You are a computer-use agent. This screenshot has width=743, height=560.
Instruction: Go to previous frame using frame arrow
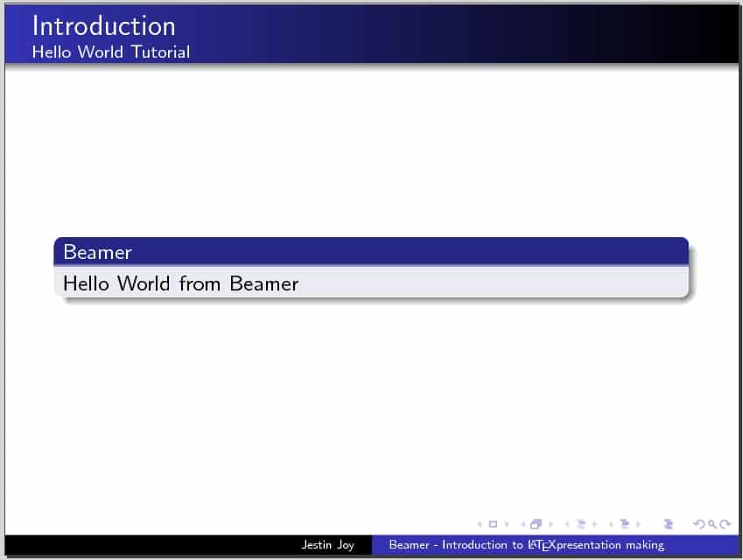click(522, 524)
